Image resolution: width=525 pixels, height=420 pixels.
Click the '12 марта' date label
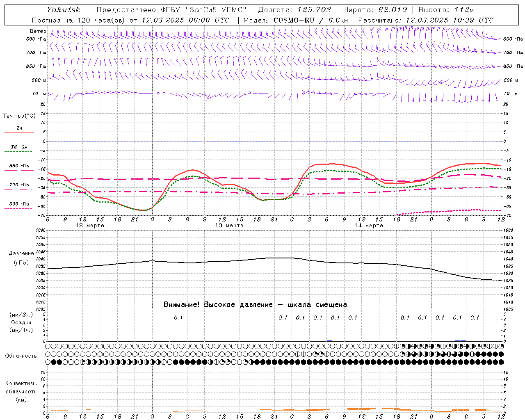point(90,226)
